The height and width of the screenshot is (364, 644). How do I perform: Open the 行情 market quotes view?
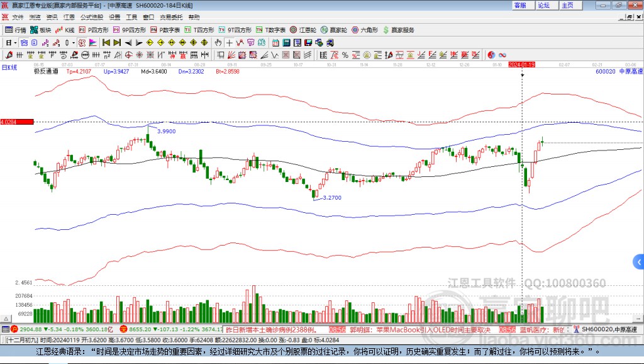16,30
